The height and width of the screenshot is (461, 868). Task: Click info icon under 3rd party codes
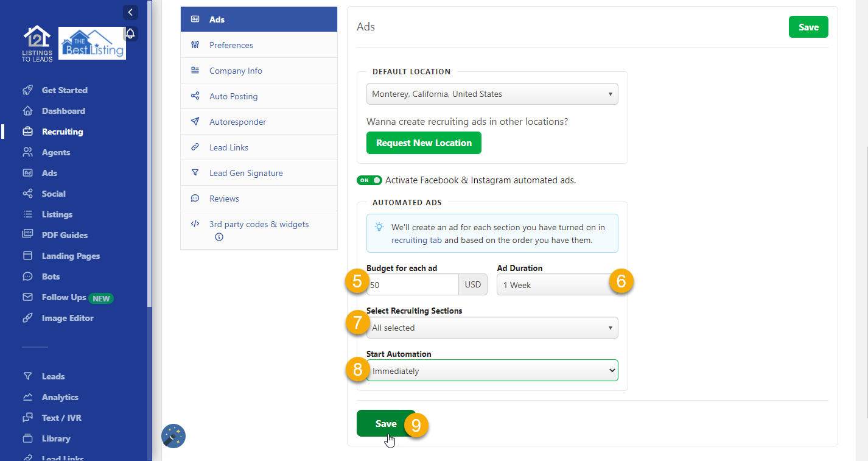point(219,237)
